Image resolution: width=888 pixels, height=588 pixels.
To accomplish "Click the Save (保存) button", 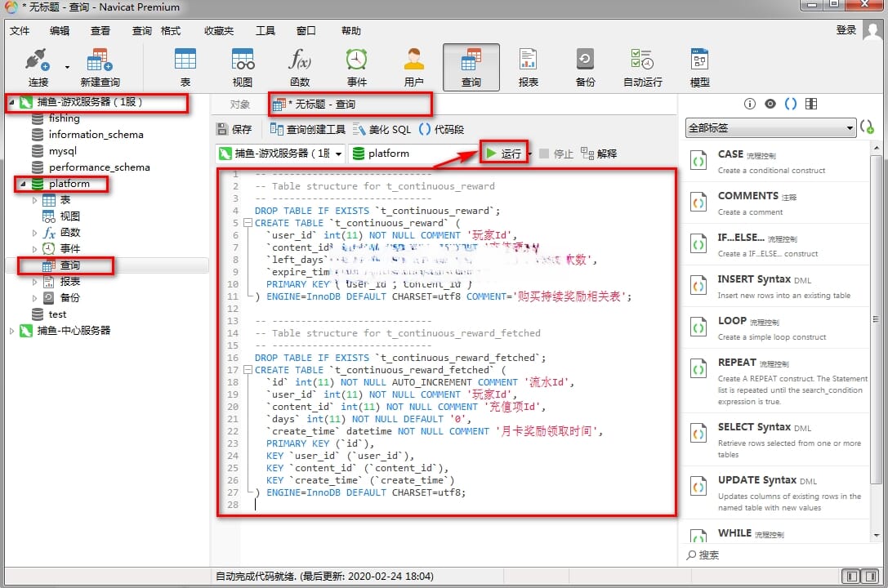I will 234,129.
